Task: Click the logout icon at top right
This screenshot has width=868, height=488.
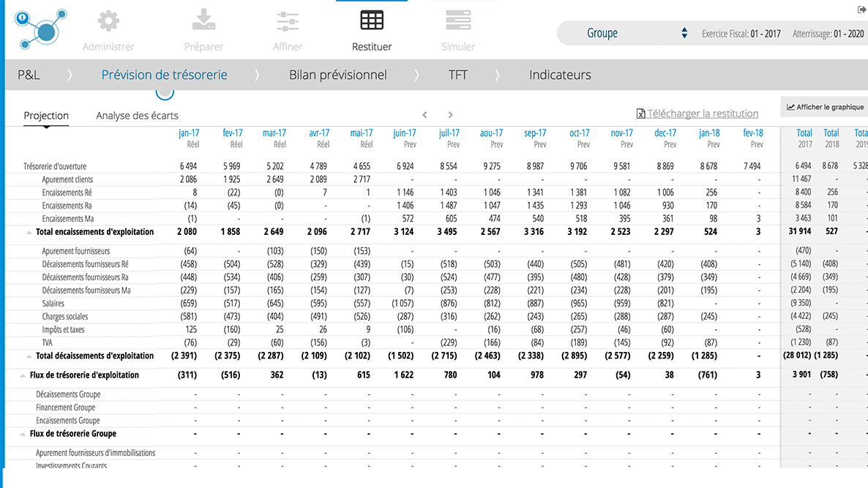Action: [861, 10]
